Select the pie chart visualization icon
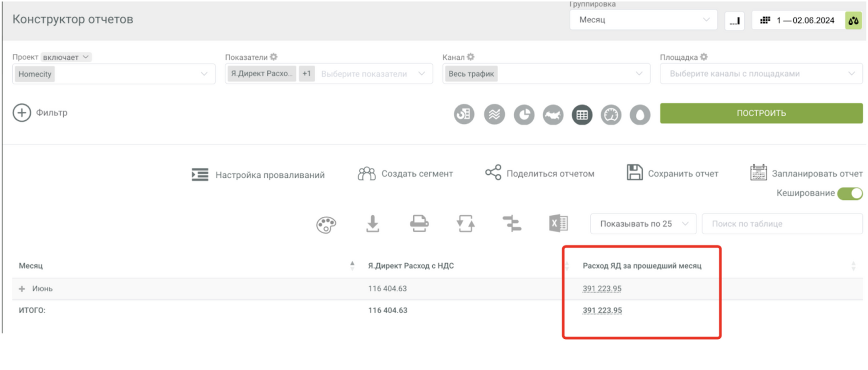The image size is (868, 370). [x=524, y=115]
